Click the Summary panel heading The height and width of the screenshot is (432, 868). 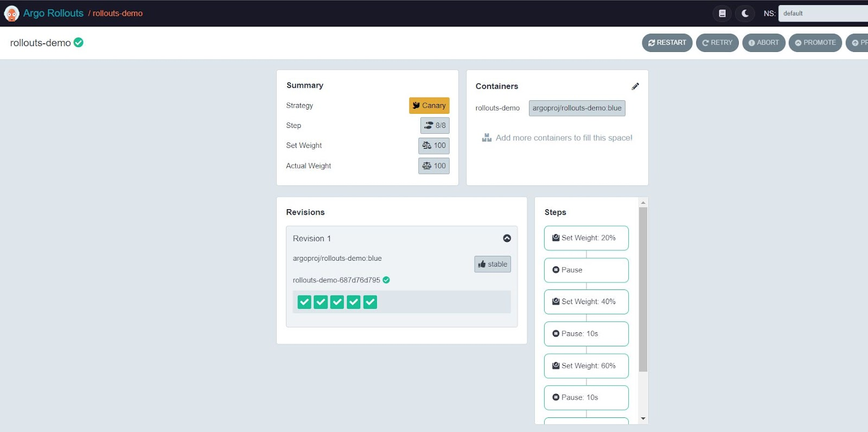point(305,85)
